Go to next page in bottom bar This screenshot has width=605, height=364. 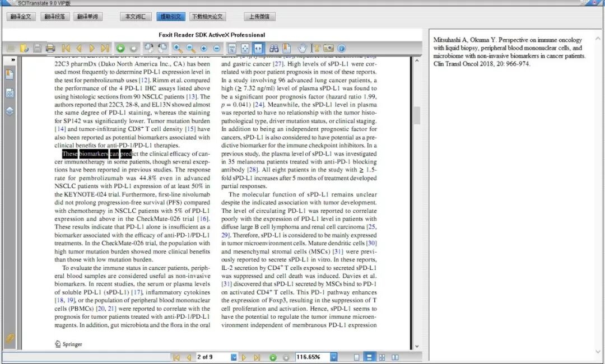point(244,357)
